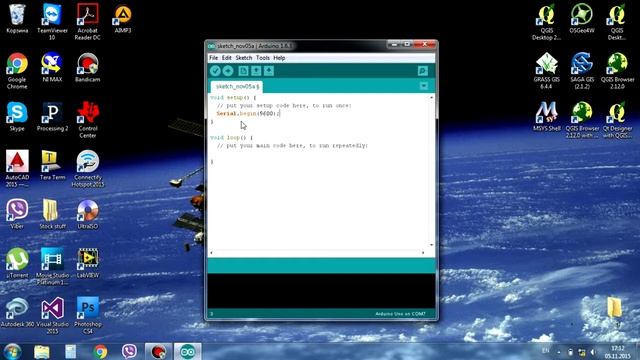The image size is (640, 360).
Task: Switch to Bandicam in the taskbar
Action: (x=158, y=351)
